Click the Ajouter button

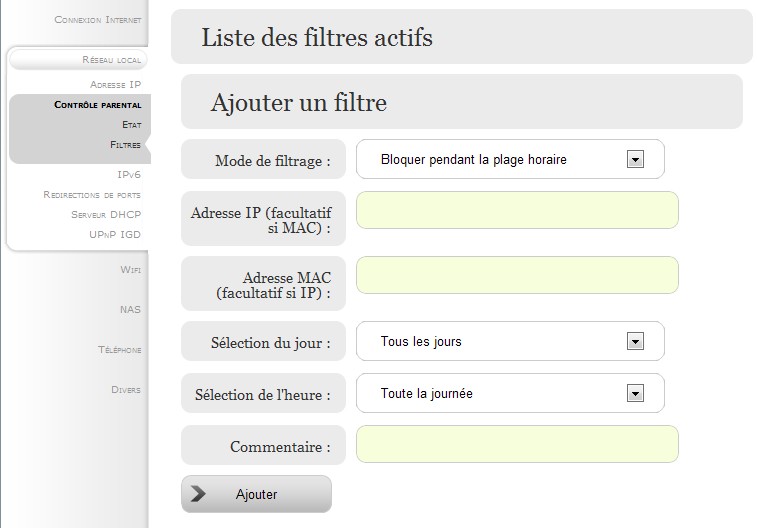tap(256, 494)
